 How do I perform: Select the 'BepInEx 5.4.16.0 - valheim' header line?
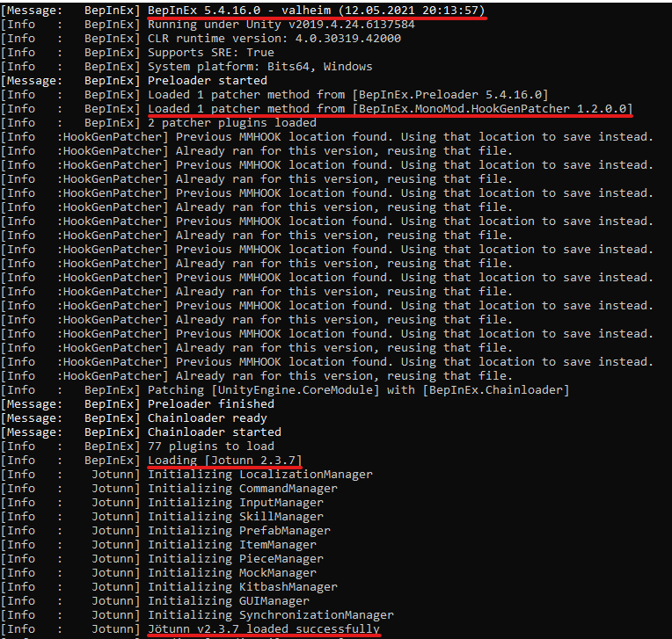point(317,11)
